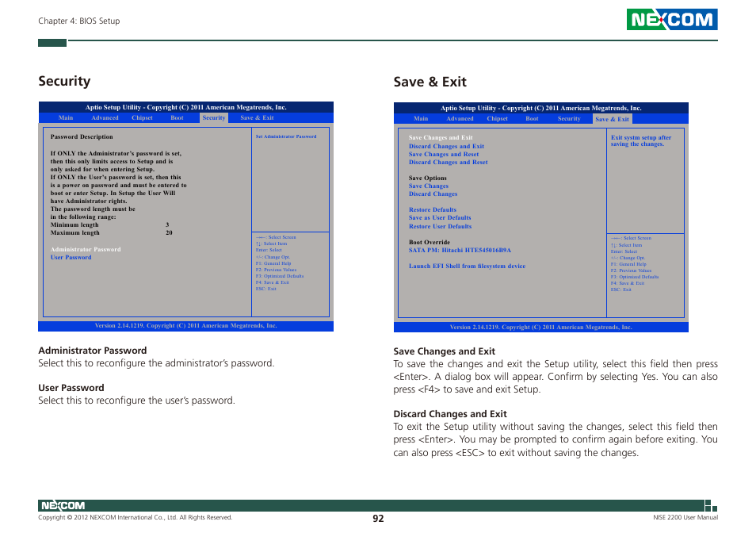The image size is (756, 533).
Task: Click the NEXCOM logo in the page header
Action: coord(672,19)
